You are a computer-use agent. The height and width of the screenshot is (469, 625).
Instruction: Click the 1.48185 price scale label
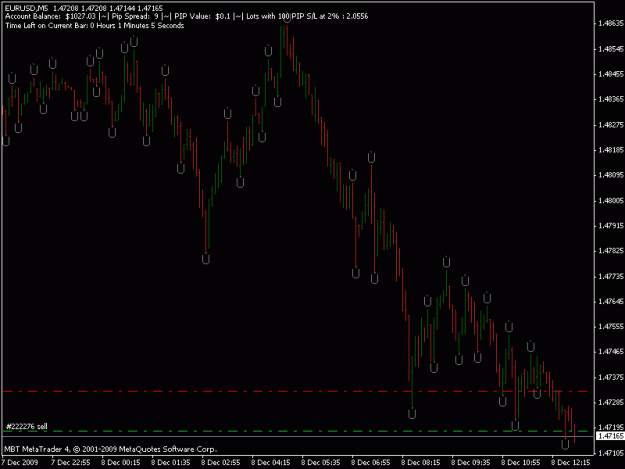611,150
